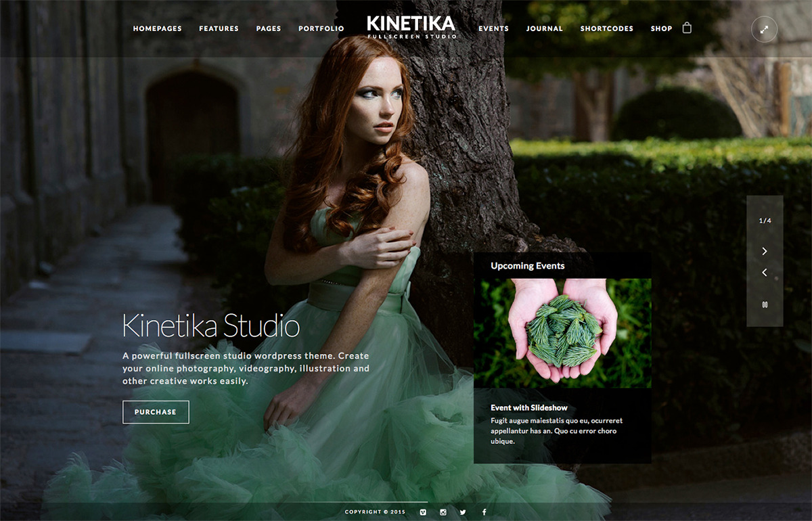Open Kinetika's Vimeo page via footer icon
812x521 pixels.
tap(422, 512)
